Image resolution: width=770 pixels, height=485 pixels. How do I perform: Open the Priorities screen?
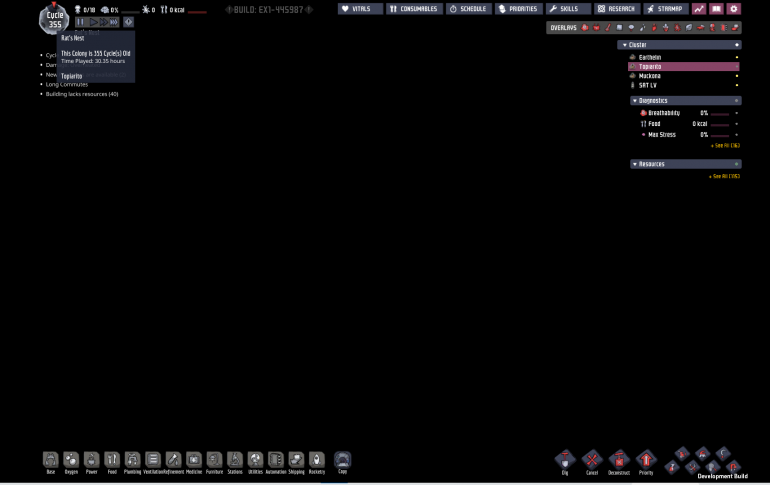pyautogui.click(x=519, y=9)
